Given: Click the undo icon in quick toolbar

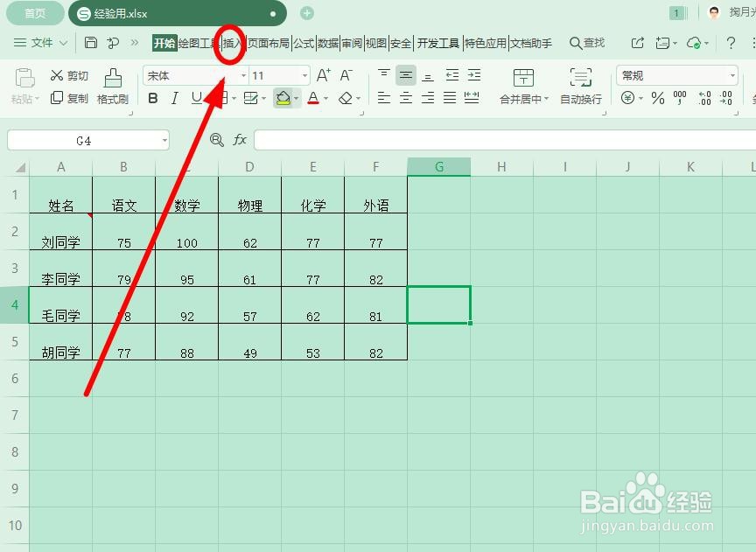Looking at the screenshot, I should pos(113,43).
